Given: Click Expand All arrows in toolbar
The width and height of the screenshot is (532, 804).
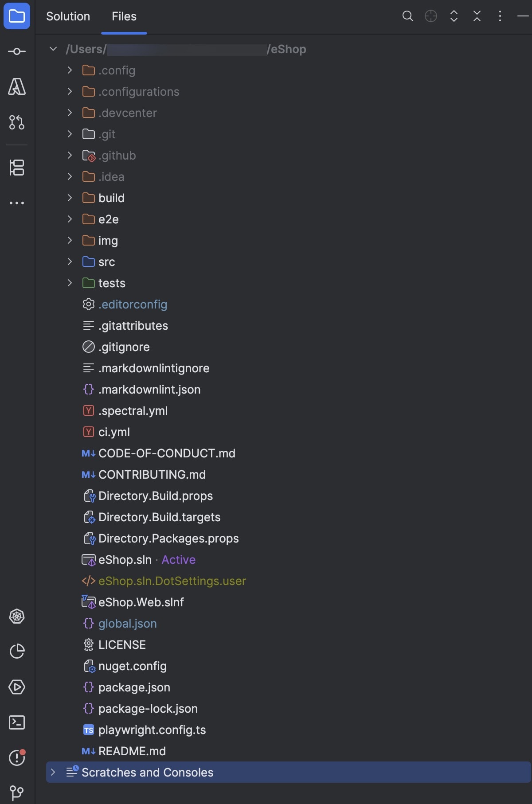Looking at the screenshot, I should (454, 16).
